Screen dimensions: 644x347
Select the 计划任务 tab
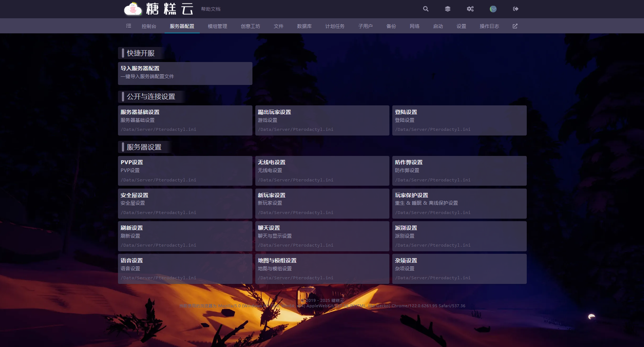[335, 26]
